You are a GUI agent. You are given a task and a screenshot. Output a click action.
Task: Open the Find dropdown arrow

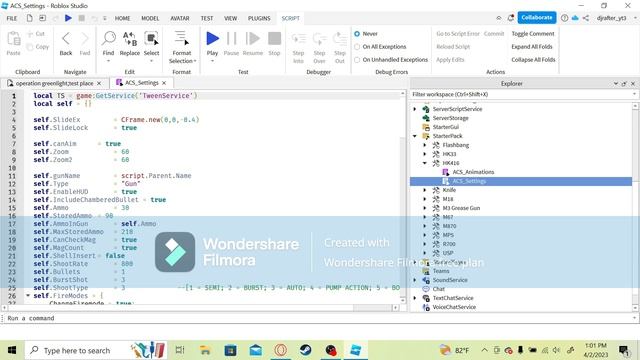coord(109,61)
